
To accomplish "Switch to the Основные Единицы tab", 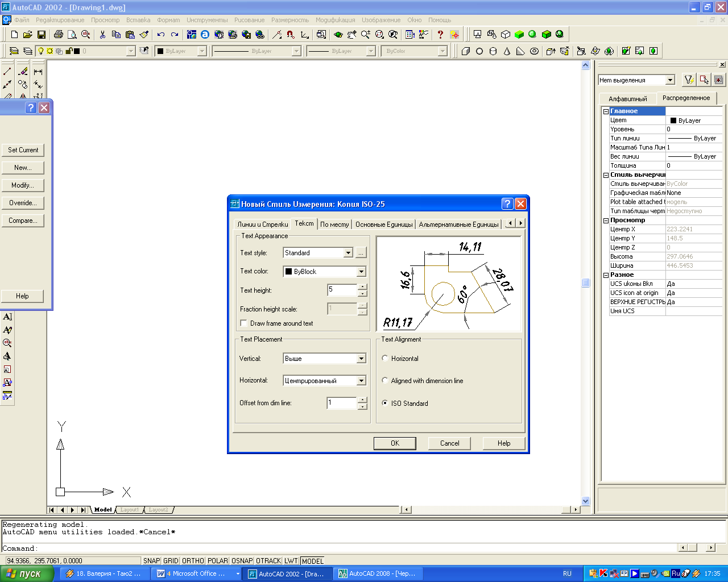I will click(x=384, y=225).
